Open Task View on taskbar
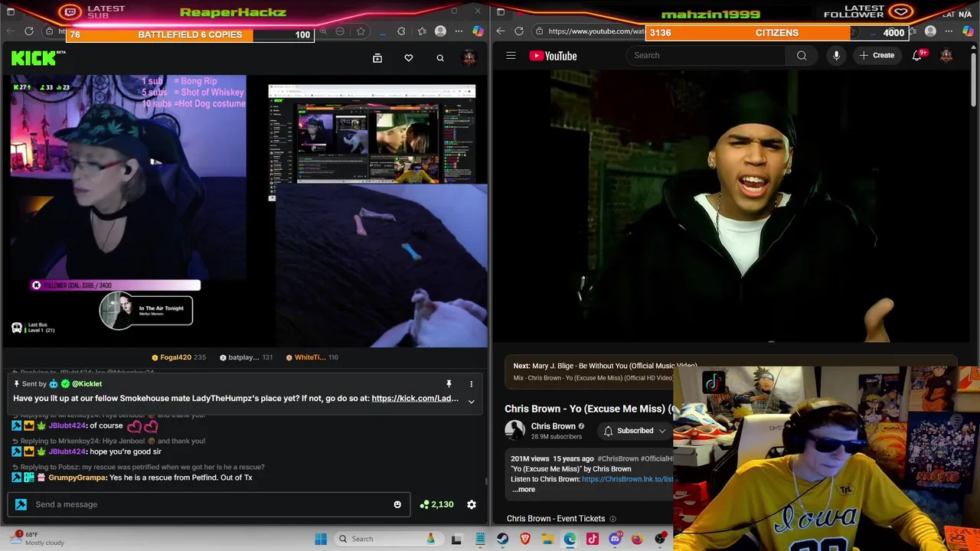The image size is (980, 551). click(456, 539)
